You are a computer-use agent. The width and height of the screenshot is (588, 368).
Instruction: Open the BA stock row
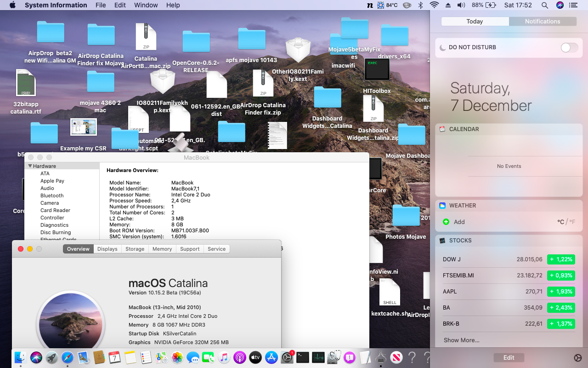(x=509, y=308)
